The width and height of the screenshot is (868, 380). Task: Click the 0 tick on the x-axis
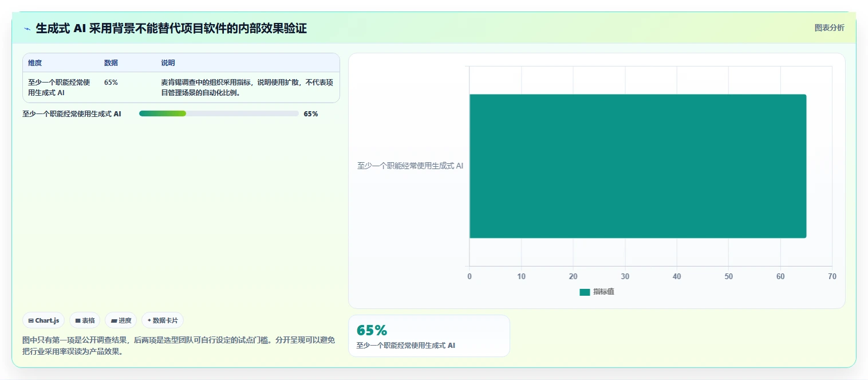click(x=469, y=276)
